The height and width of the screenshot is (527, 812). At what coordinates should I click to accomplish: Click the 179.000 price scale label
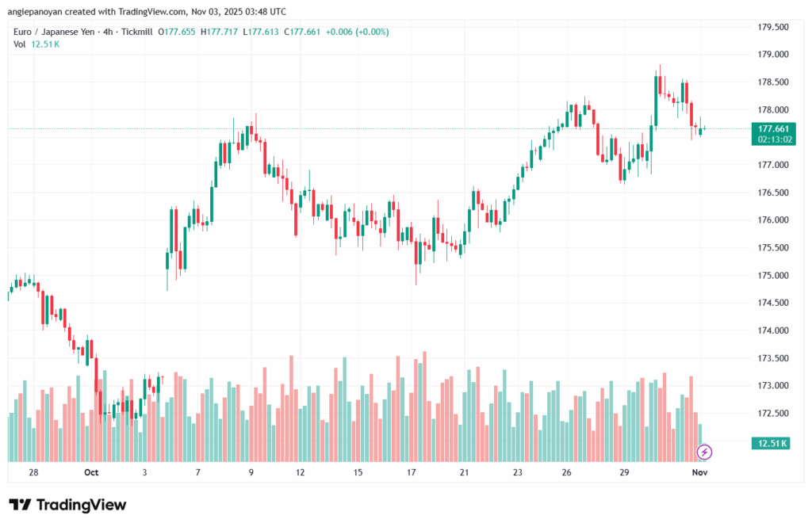tap(773, 55)
